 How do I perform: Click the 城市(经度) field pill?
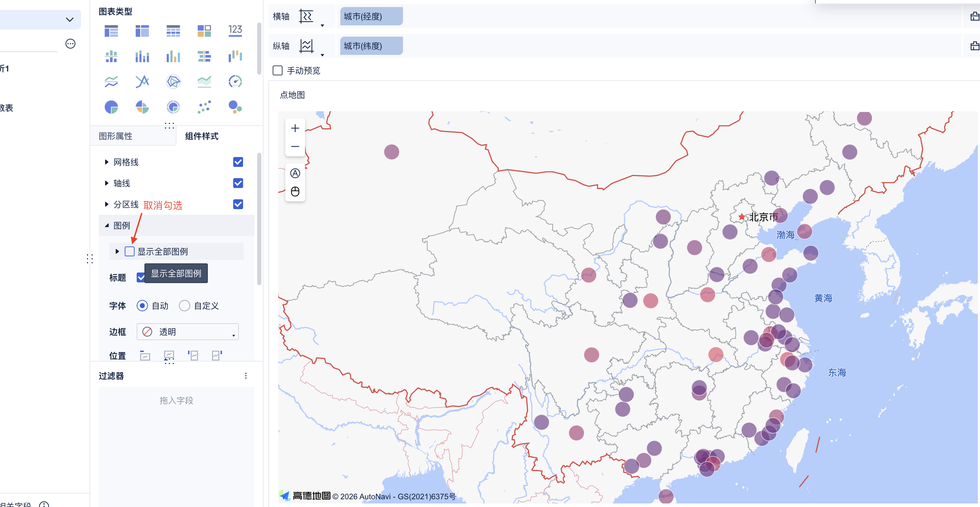coord(371,16)
